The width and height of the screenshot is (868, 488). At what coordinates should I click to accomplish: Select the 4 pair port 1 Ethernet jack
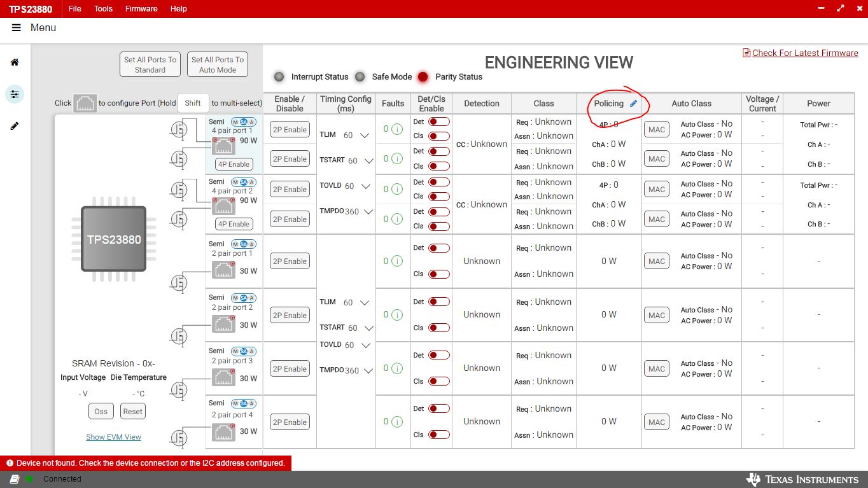(x=223, y=146)
